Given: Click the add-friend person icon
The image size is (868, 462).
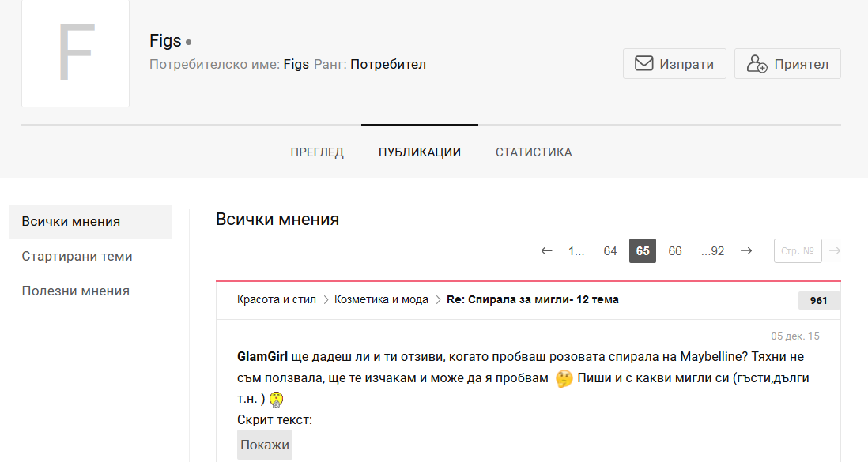Looking at the screenshot, I should click(757, 64).
